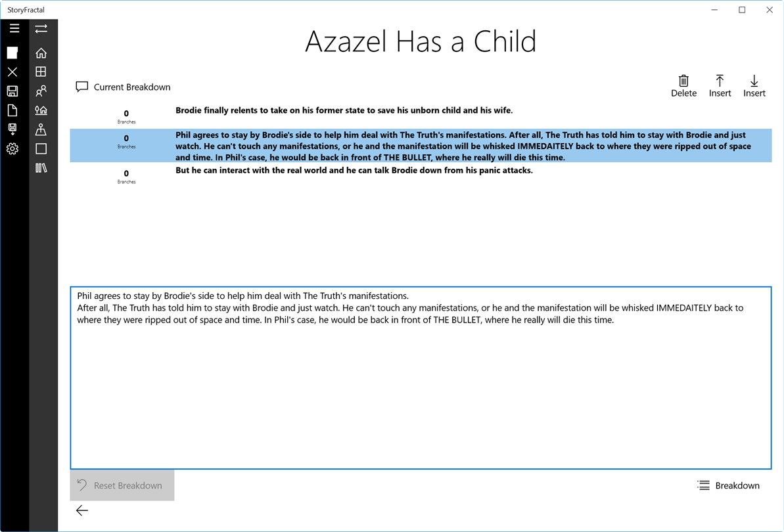Click inside the breakdown text editing box

pyautogui.click(x=421, y=394)
